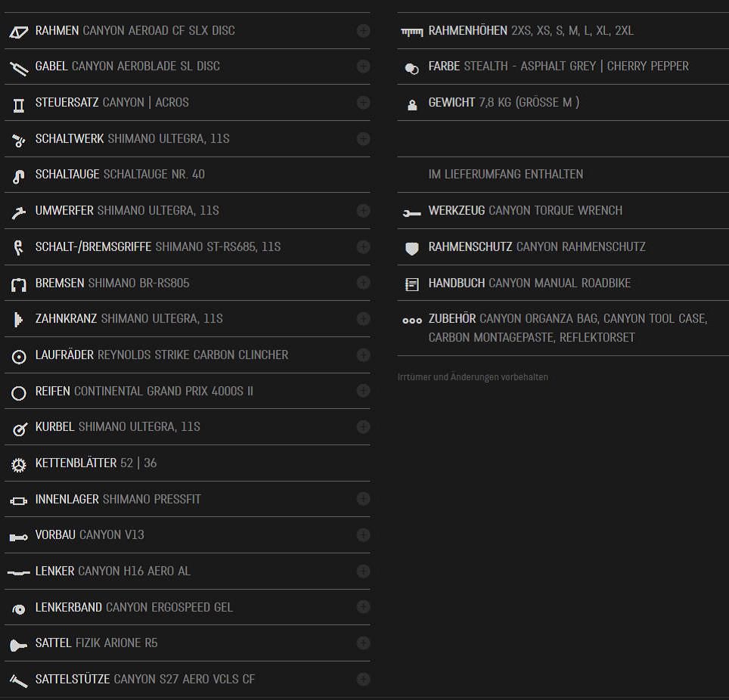Open Sattel Fizik Arione R5 plus button
729x700 pixels.
pos(363,643)
